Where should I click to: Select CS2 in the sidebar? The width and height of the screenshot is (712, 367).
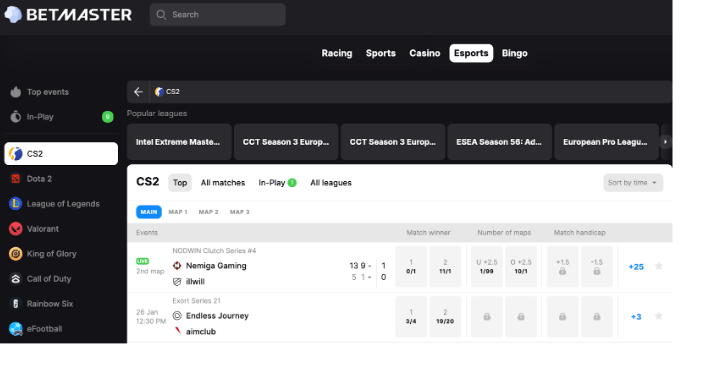[61, 154]
